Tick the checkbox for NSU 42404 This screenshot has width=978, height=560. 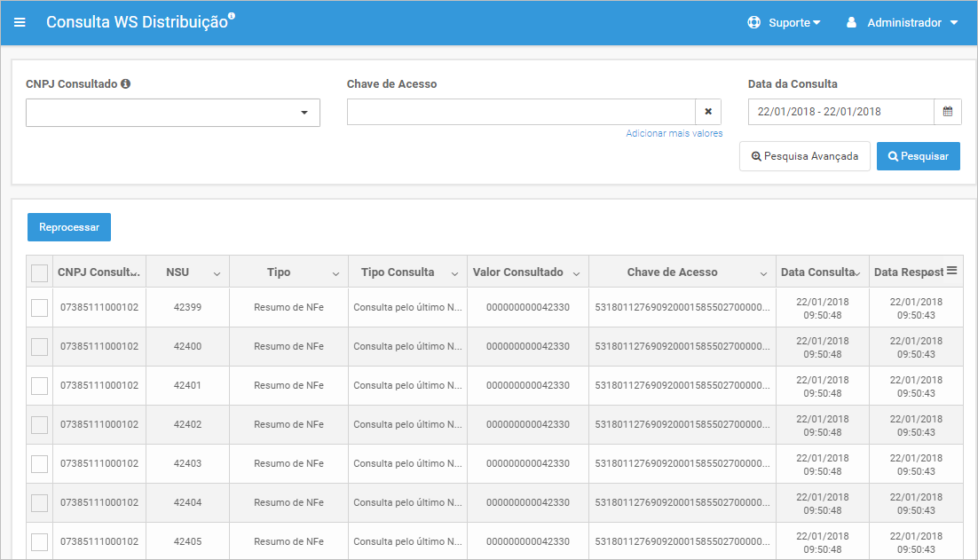tap(39, 502)
